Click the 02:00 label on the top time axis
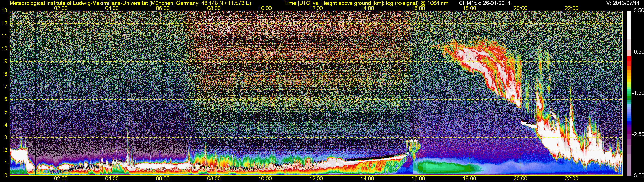The image size is (644, 182). (x=61, y=8)
